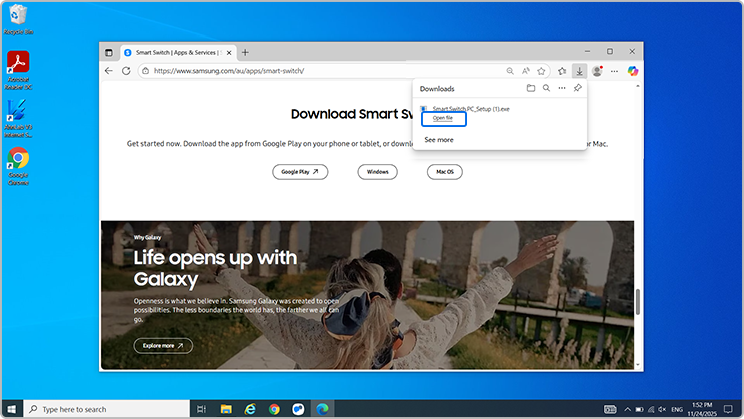Click the Read aloud icon in address bar

pos(526,71)
